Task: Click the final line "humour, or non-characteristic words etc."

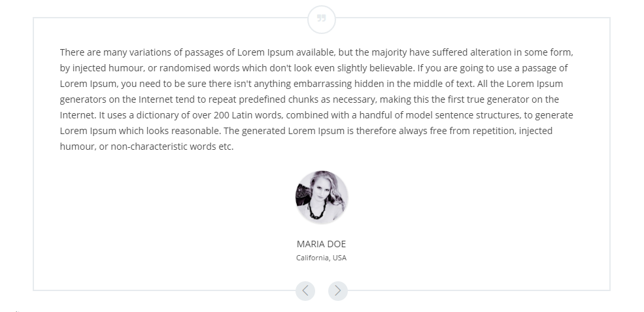Action: pyautogui.click(x=146, y=147)
